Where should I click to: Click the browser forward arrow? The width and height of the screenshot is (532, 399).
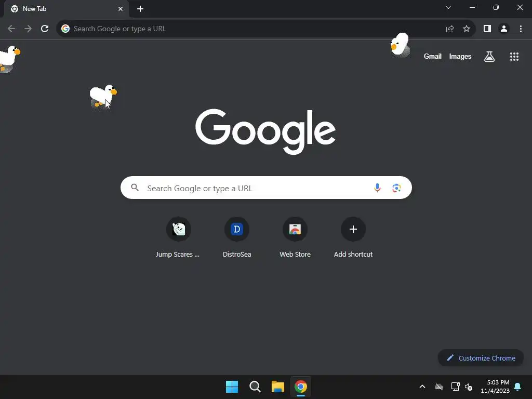click(28, 29)
